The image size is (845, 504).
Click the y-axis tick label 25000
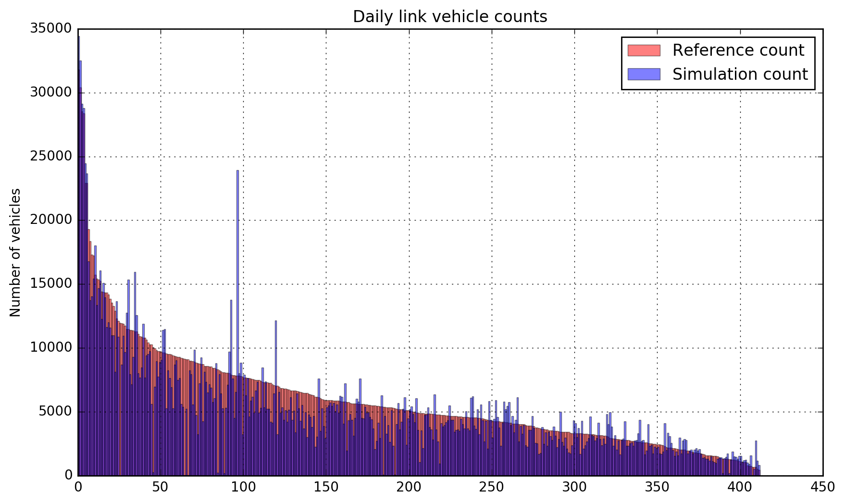[51, 156]
